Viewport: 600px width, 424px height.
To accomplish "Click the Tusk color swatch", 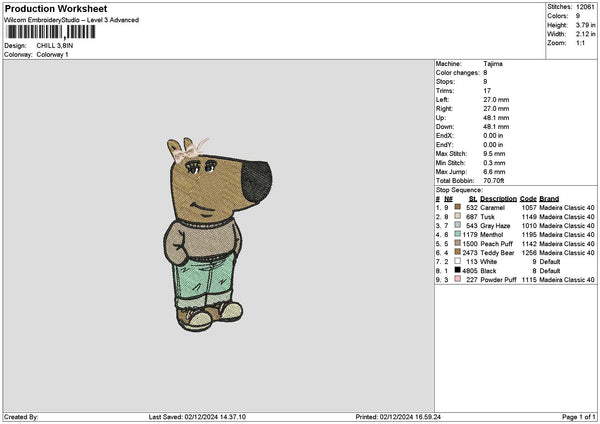I will click(x=457, y=216).
